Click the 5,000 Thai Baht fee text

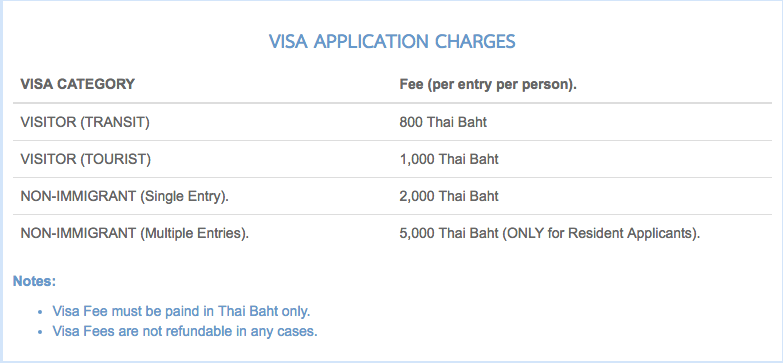[x=449, y=233]
